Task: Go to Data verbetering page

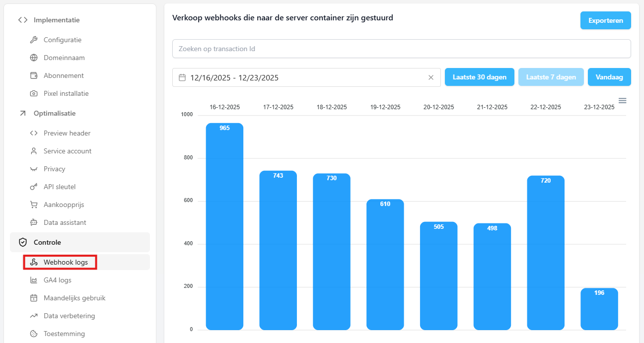Action: (69, 316)
